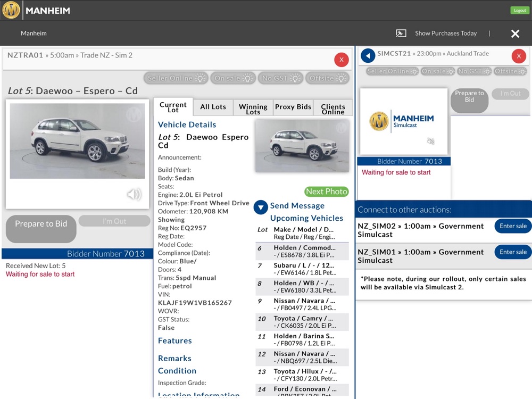Toggle audio speaker icon under vehicle photo
This screenshot has width=532, height=399.
pos(134,194)
